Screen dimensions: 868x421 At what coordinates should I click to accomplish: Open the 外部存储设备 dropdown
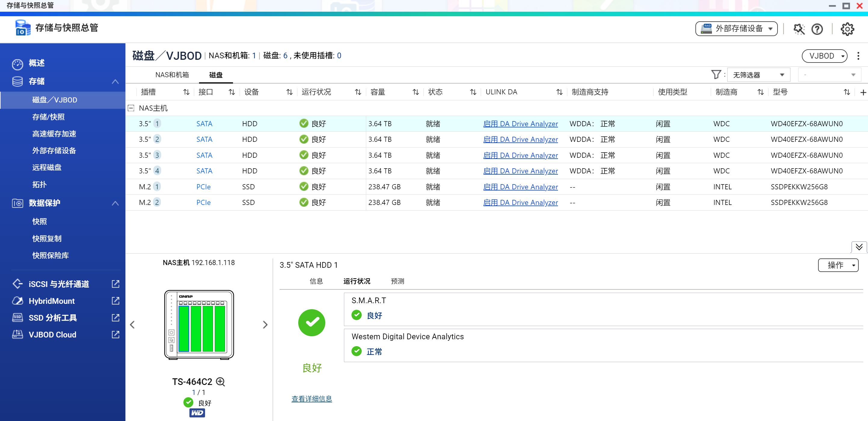coord(736,29)
